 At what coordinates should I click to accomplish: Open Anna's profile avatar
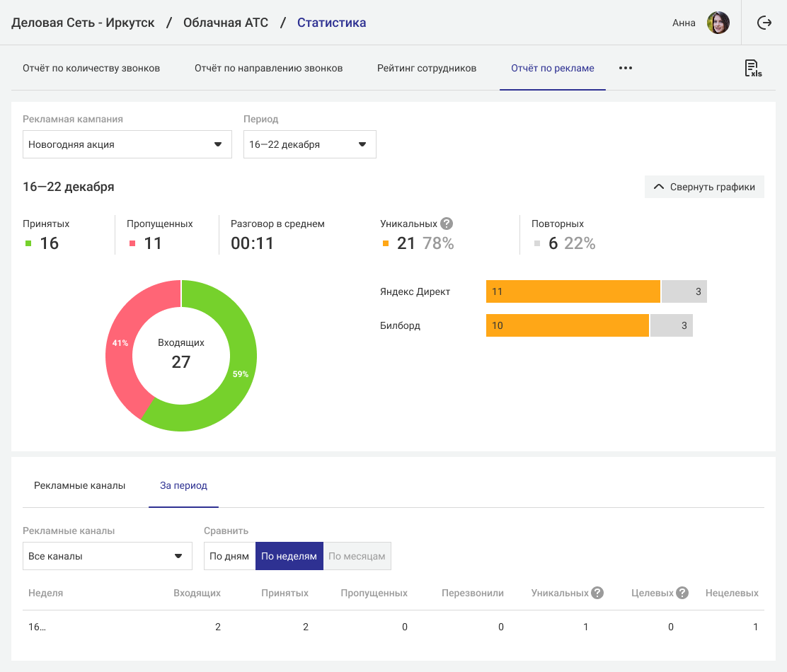coord(718,23)
